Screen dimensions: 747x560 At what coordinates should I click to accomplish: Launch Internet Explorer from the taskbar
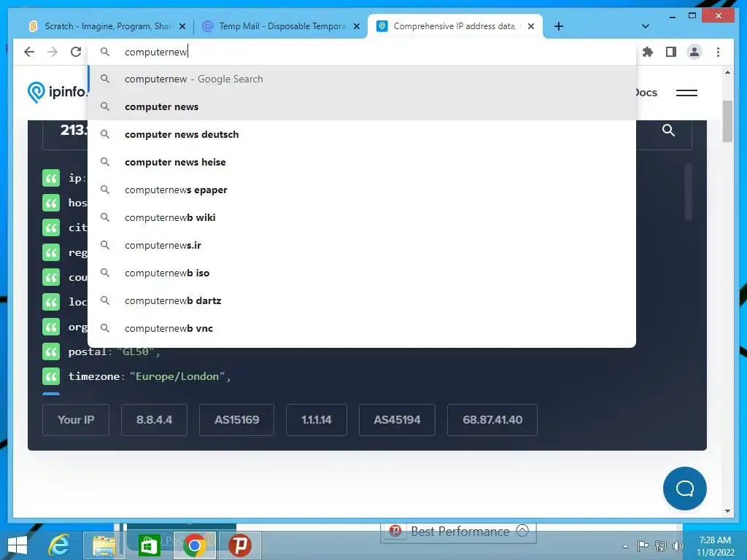(59, 545)
